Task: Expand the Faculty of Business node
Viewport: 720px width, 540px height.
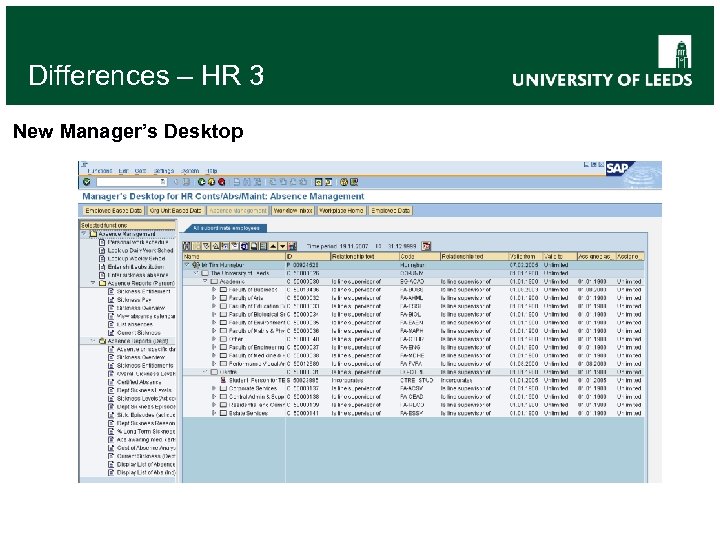Action: click(214, 290)
